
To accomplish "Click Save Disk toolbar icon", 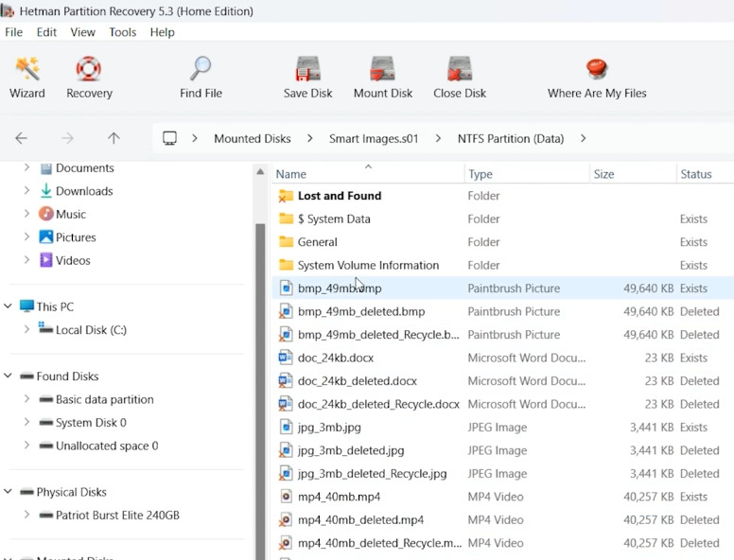I will pos(307,68).
